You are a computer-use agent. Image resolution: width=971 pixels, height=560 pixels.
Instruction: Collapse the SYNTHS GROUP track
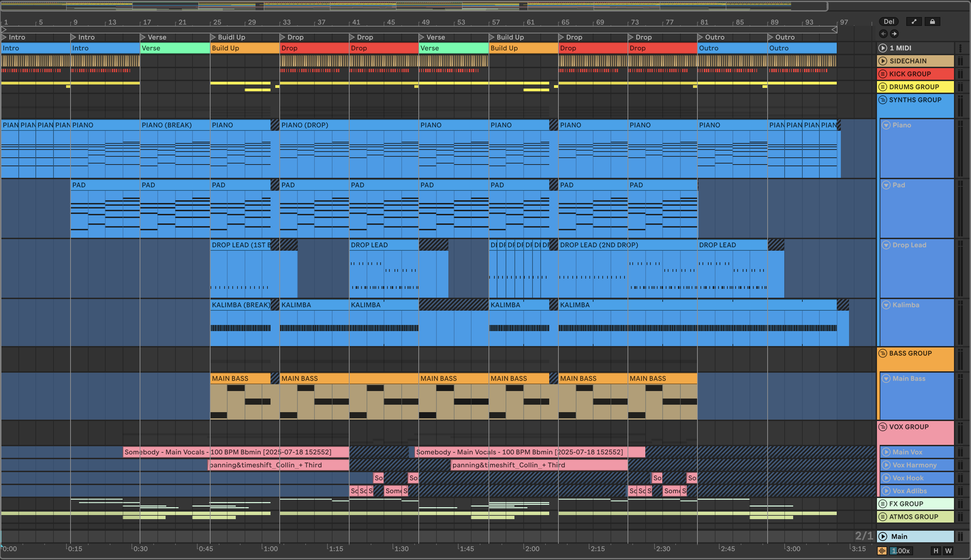click(x=882, y=99)
